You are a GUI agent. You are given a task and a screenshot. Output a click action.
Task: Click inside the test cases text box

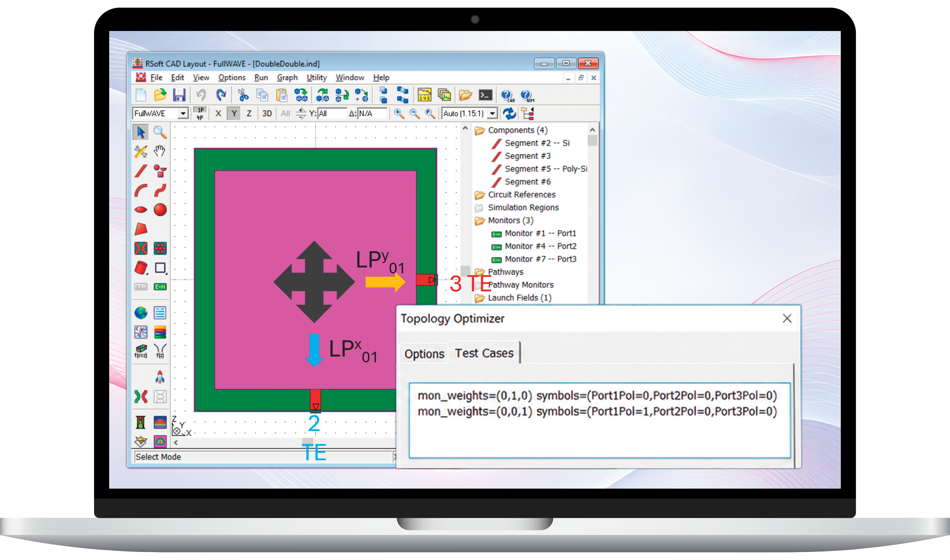600,421
